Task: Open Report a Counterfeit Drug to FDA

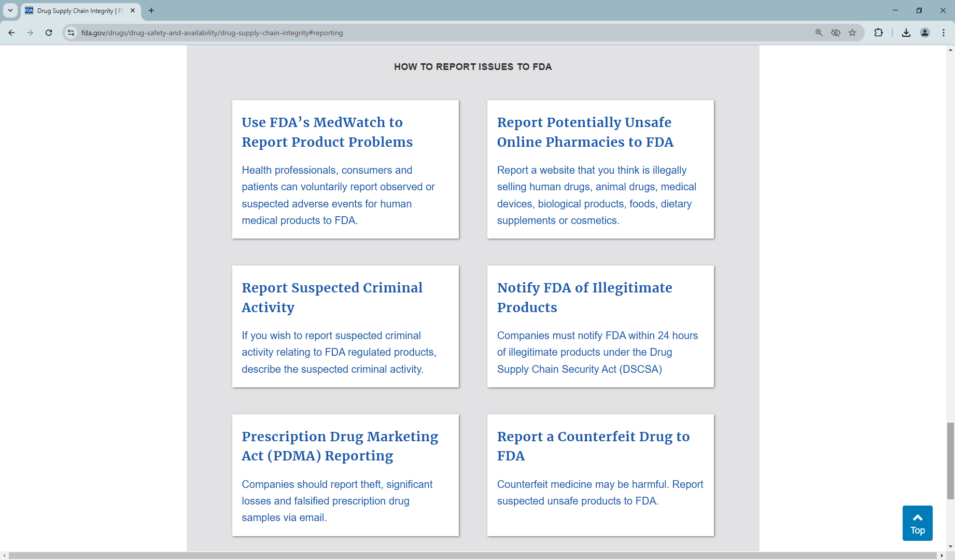Action: (x=594, y=446)
